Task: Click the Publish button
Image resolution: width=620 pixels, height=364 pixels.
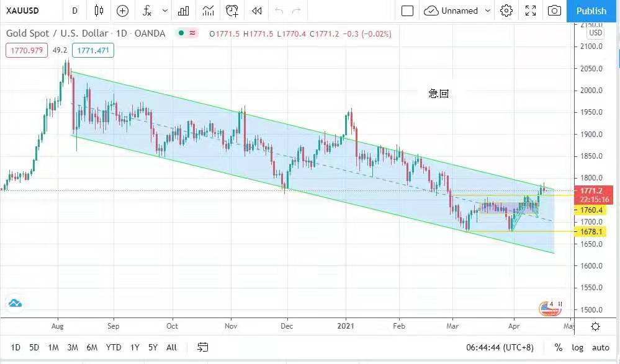Action: coord(591,11)
